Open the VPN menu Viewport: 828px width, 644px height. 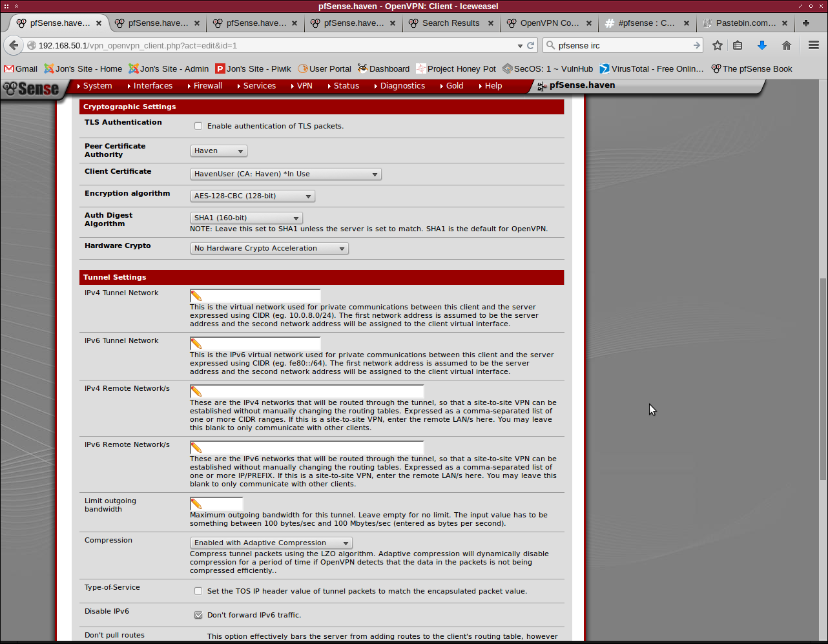(302, 86)
